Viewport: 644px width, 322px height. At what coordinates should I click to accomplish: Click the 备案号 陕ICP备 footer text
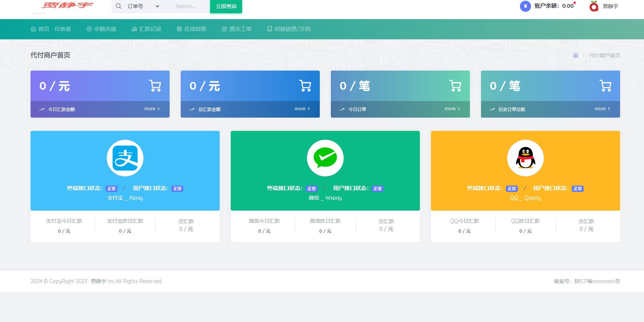click(x=587, y=281)
